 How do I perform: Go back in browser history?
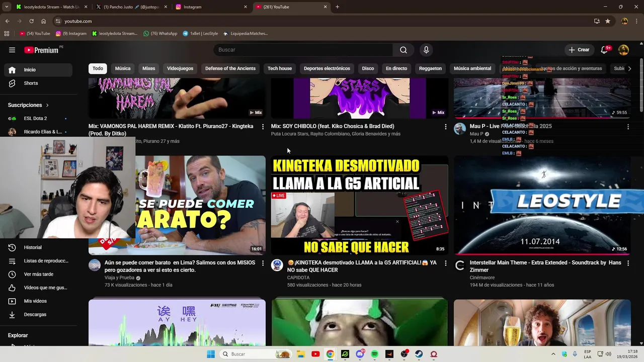click(x=7, y=21)
